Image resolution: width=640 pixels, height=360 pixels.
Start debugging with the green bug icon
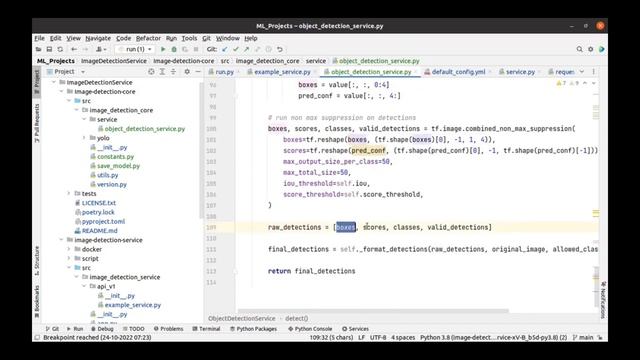(174, 49)
